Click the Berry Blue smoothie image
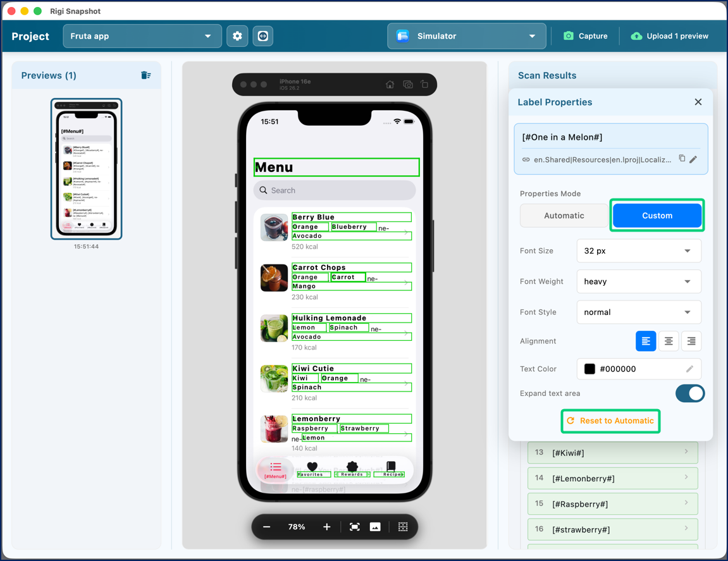 (x=275, y=228)
